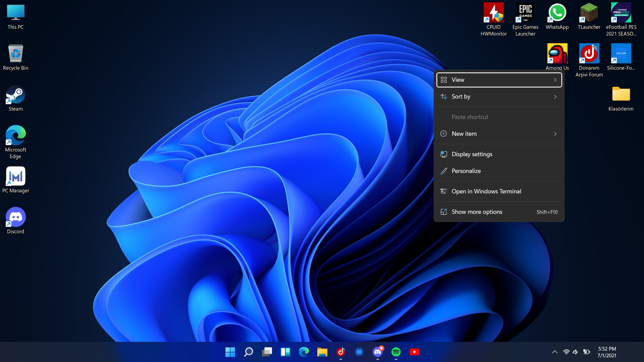Image resolution: width=644 pixels, height=362 pixels.
Task: Select the eFootball PES 2021 shortcut
Action: 621,19
